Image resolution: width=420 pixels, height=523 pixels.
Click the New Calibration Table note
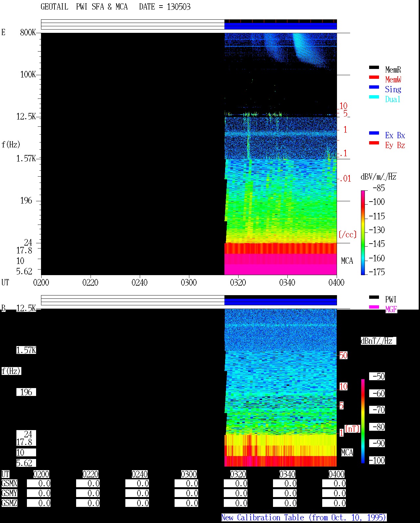point(304,518)
